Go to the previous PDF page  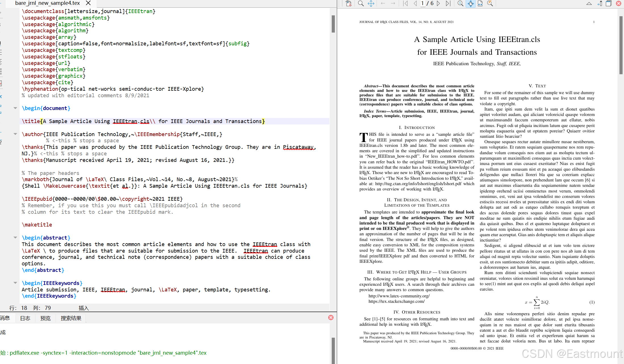point(415,3)
